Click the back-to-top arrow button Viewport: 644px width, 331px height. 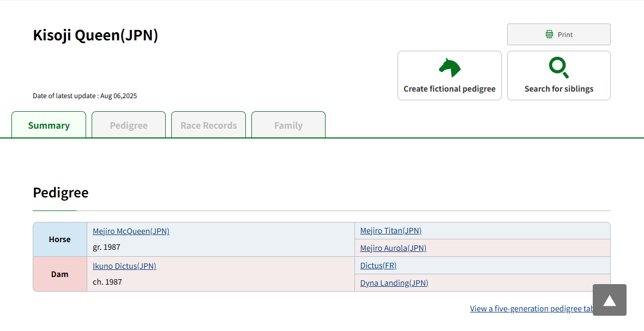(610, 300)
